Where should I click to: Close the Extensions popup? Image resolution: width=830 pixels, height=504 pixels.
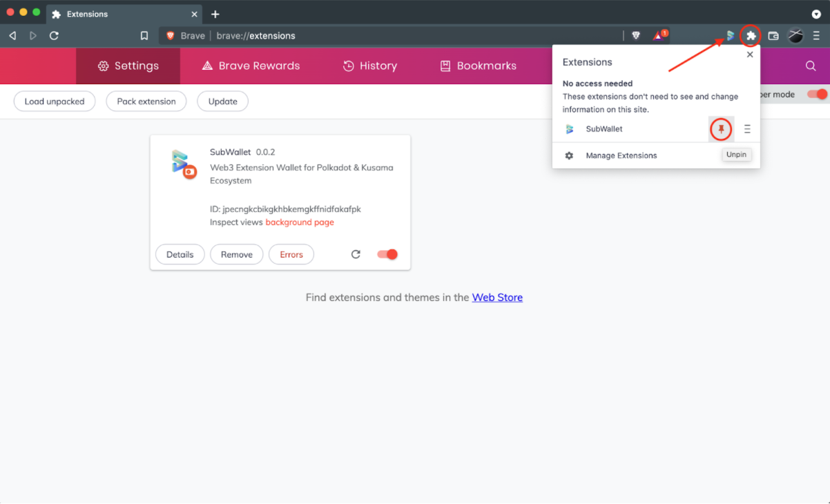pyautogui.click(x=750, y=55)
